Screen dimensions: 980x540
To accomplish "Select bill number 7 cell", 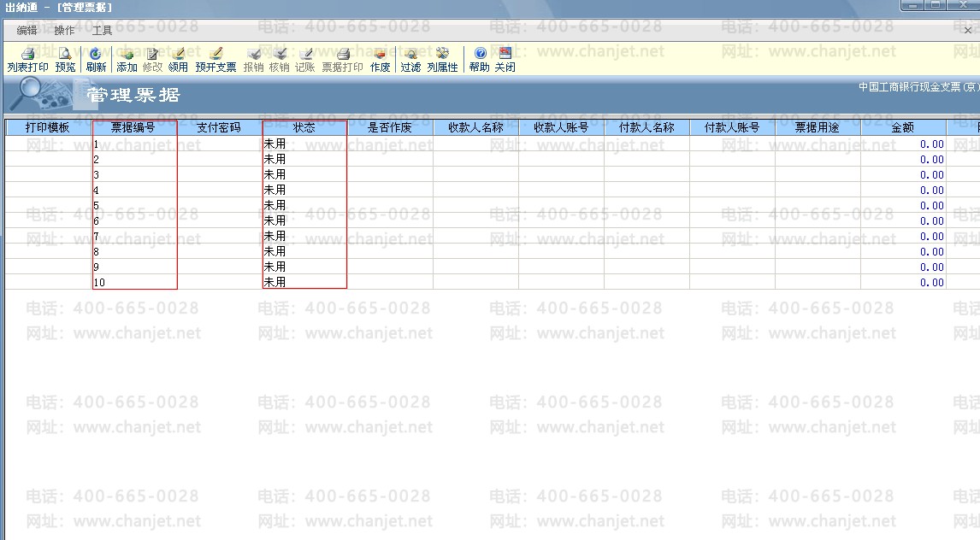I will click(134, 236).
